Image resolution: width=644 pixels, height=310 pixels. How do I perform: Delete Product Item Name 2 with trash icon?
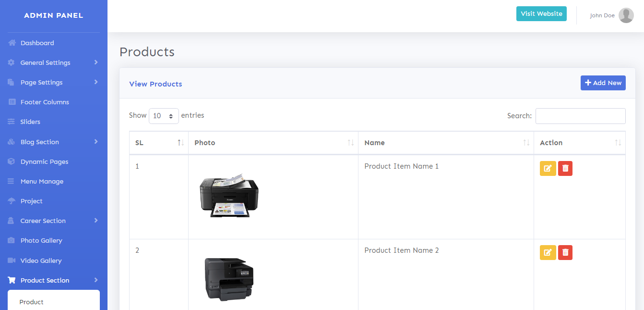click(x=565, y=253)
